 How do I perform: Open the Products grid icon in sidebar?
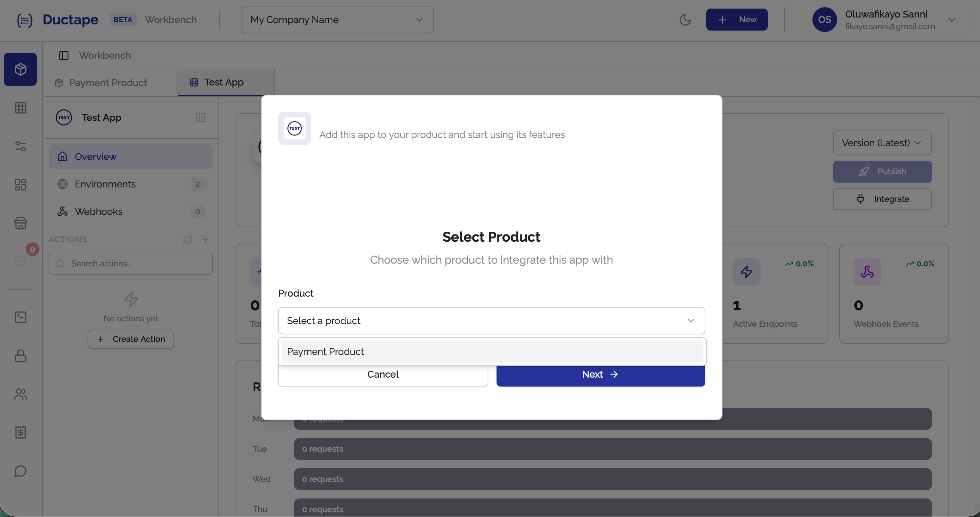tap(20, 108)
